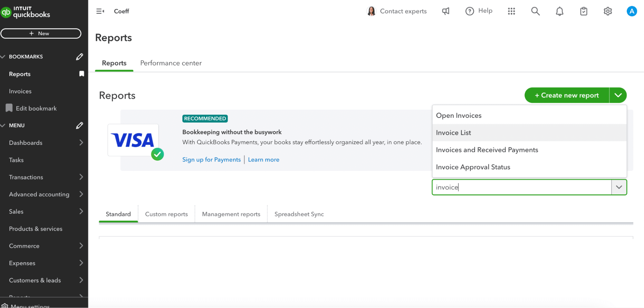Open Invoices in the bookmarks

point(20,91)
